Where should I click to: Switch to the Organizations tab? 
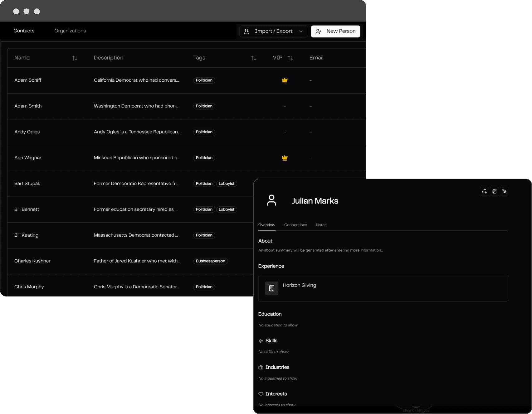click(x=70, y=31)
